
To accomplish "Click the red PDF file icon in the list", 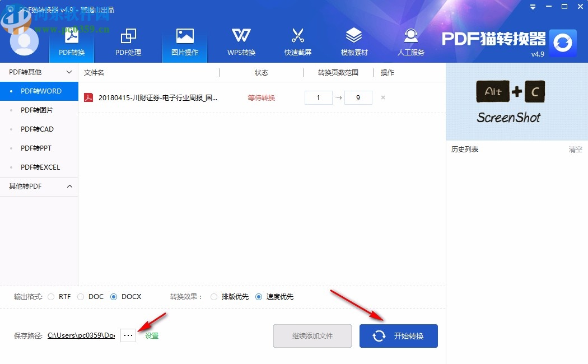I will tap(88, 97).
